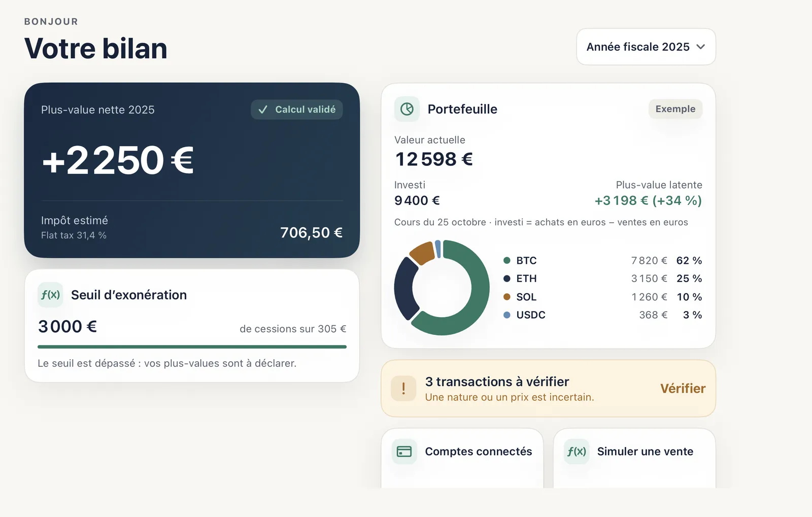812x517 pixels.
Task: Open the Comptes connectés card
Action: coord(462,458)
